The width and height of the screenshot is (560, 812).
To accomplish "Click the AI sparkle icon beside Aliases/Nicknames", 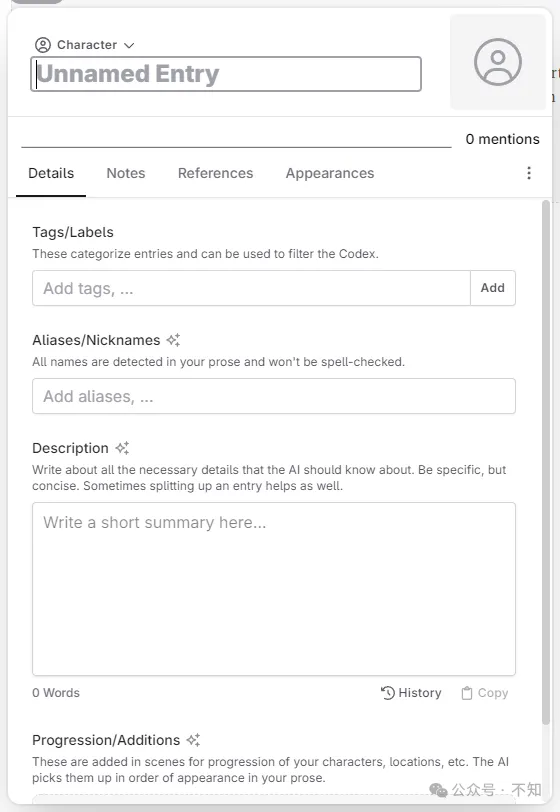I will click(x=174, y=340).
